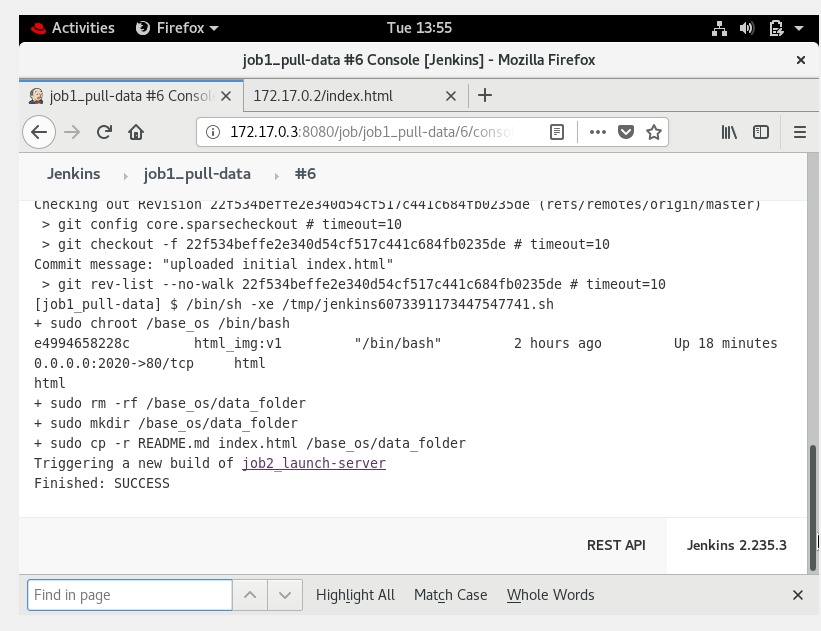This screenshot has height=631, width=821.
Task: Toggle Match Case in find bar
Action: pyautogui.click(x=450, y=595)
